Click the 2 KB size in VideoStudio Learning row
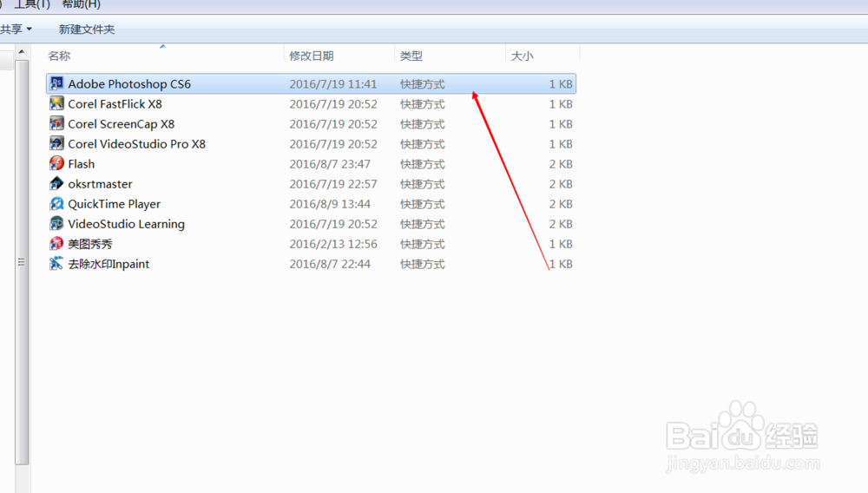This screenshot has width=868, height=493. (561, 224)
